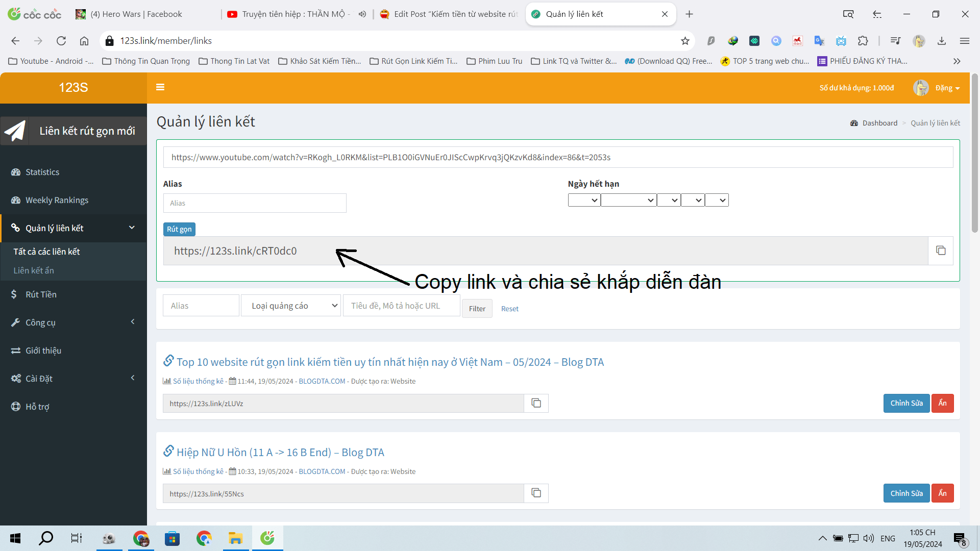The height and width of the screenshot is (551, 980).
Task: Open notification center in system tray
Action: coord(960,538)
